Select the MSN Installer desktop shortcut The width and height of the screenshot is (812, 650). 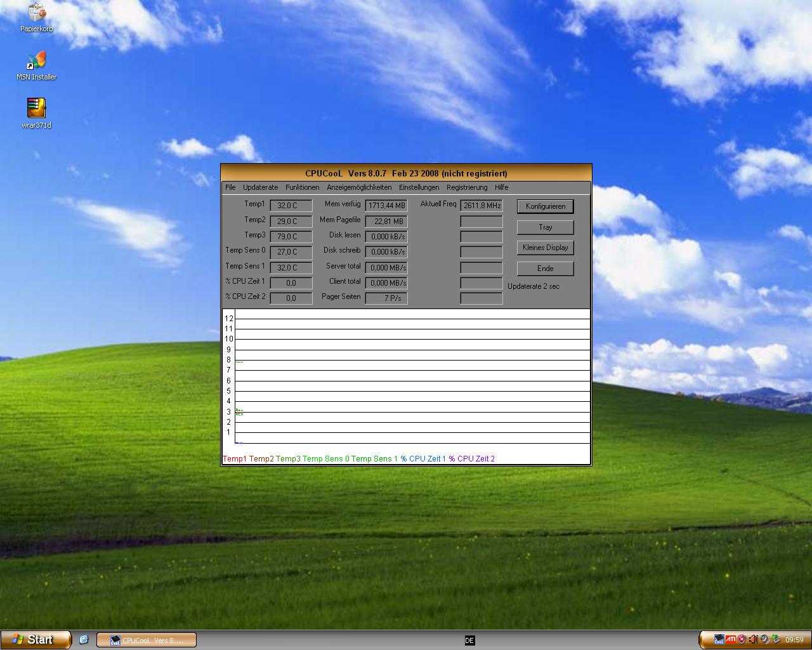click(x=36, y=65)
